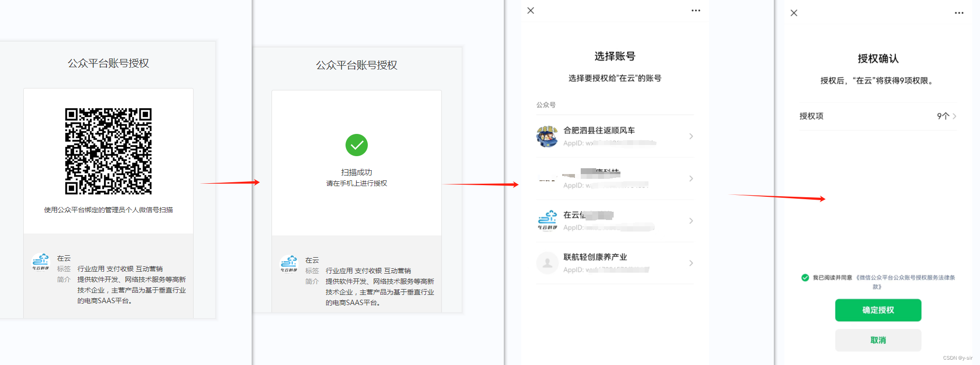Select the 合肥泗县往返顺风车 account name

[599, 130]
